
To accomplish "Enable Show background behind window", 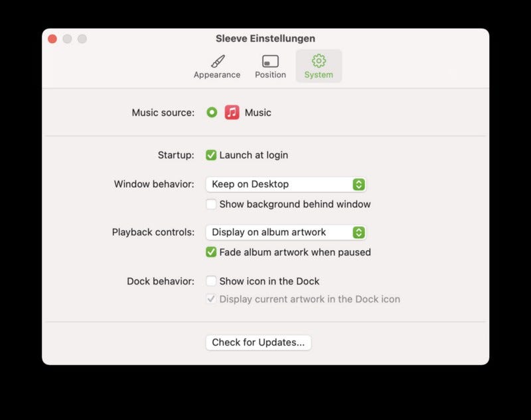I will pos(211,204).
